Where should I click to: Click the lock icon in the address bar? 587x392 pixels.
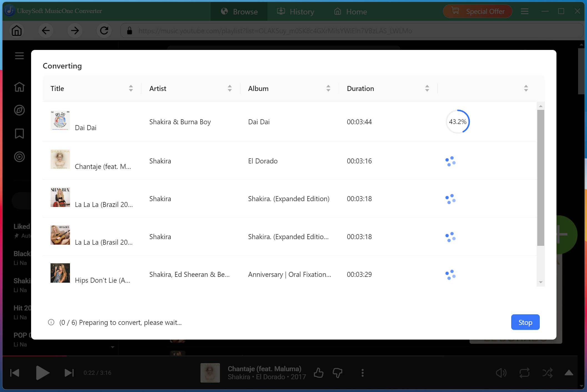[x=129, y=31]
